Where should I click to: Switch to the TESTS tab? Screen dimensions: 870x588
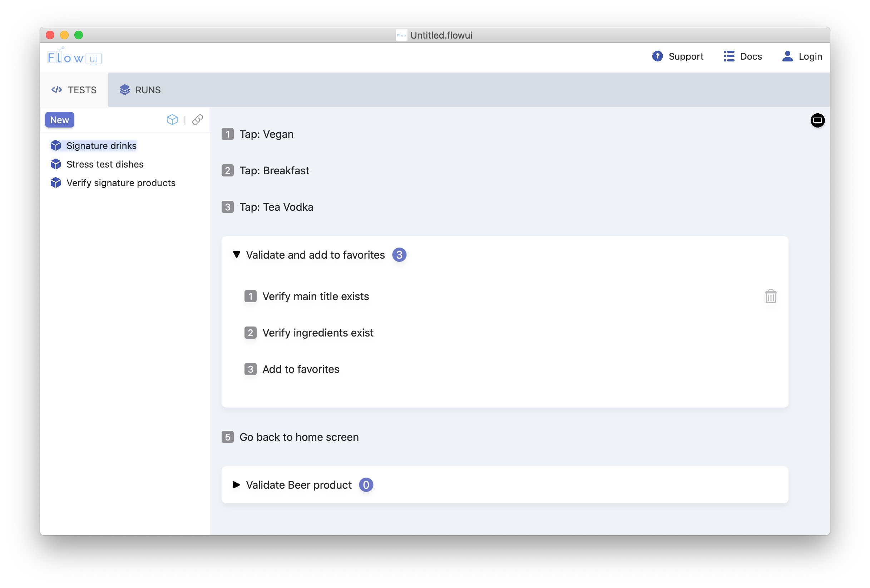pyautogui.click(x=74, y=90)
